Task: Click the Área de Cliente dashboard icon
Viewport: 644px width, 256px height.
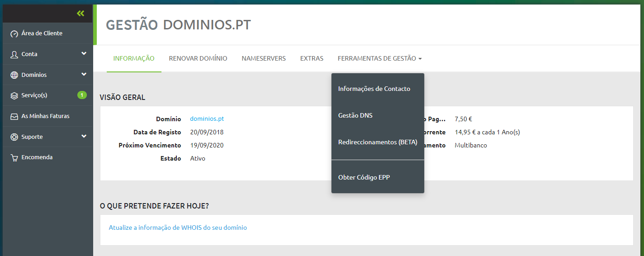Action: pyautogui.click(x=14, y=34)
